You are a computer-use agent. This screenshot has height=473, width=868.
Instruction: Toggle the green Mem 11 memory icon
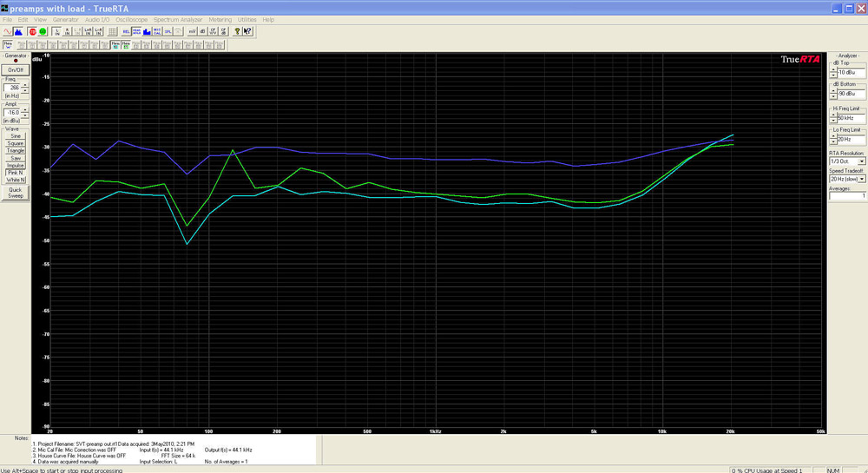(x=126, y=45)
